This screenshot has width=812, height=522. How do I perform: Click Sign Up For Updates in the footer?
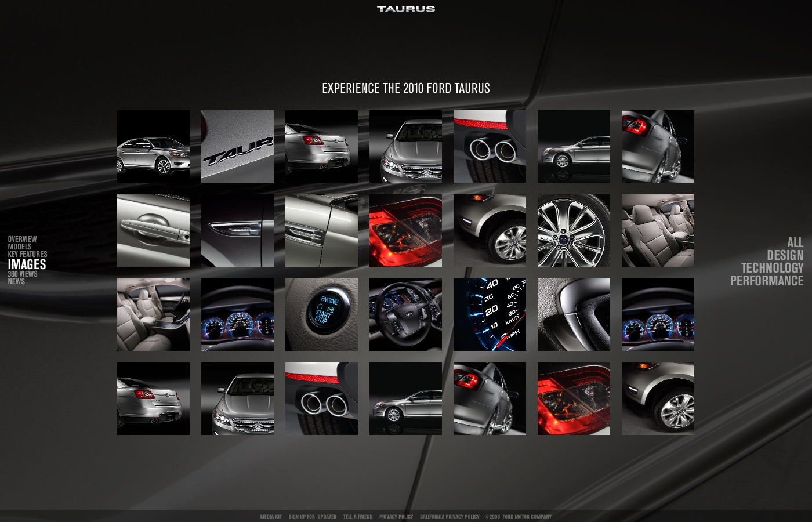pyautogui.click(x=313, y=517)
